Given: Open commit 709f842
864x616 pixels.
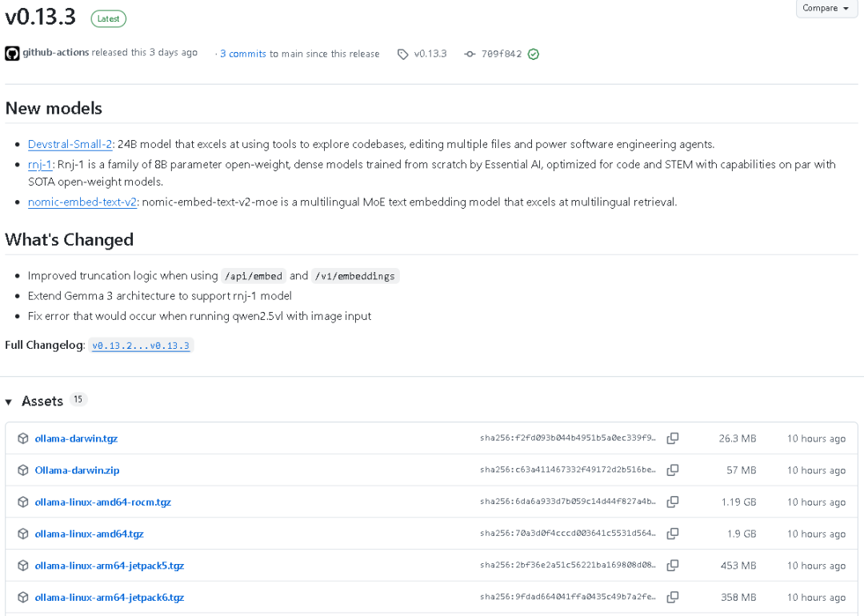Looking at the screenshot, I should (x=501, y=54).
